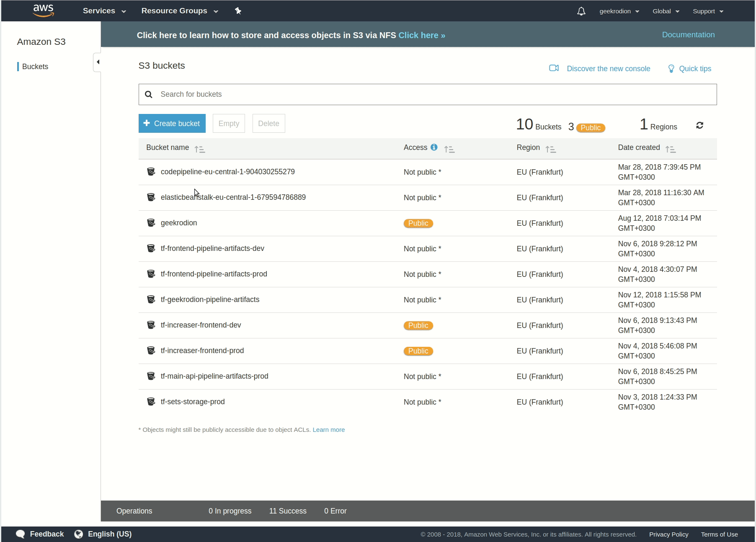The image size is (756, 542).
Task: Click bucket icon for tf-frontend-pipeline-artifacts-dev
Action: pos(151,248)
